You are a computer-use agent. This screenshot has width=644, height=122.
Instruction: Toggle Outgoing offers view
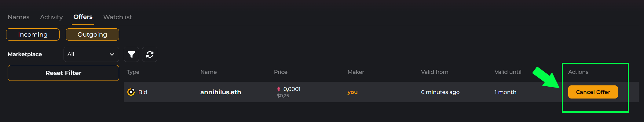(x=92, y=34)
